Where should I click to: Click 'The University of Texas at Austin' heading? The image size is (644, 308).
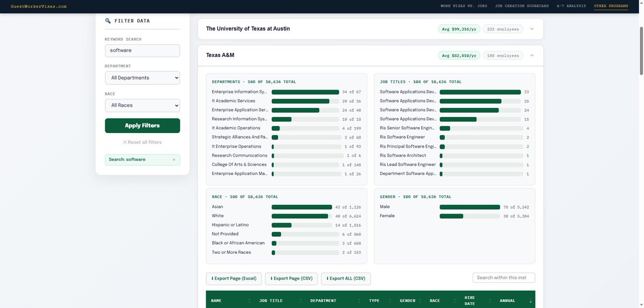click(x=248, y=29)
